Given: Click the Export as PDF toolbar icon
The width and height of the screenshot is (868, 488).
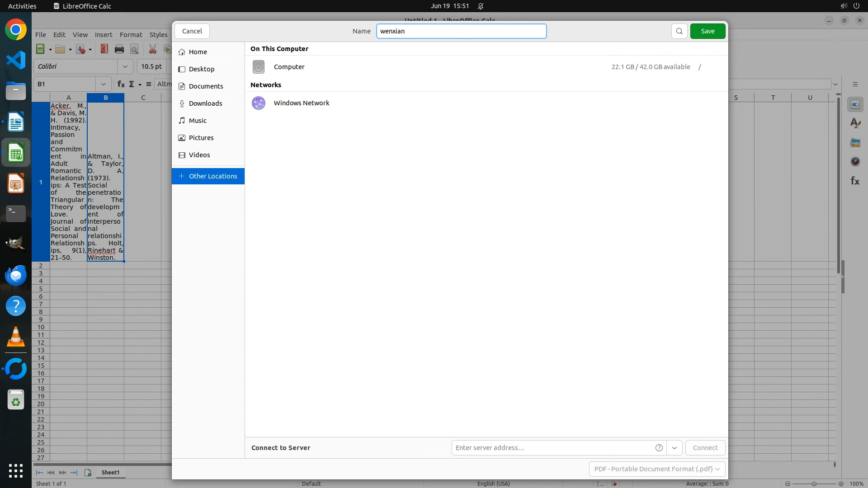Looking at the screenshot, I should click(x=104, y=49).
